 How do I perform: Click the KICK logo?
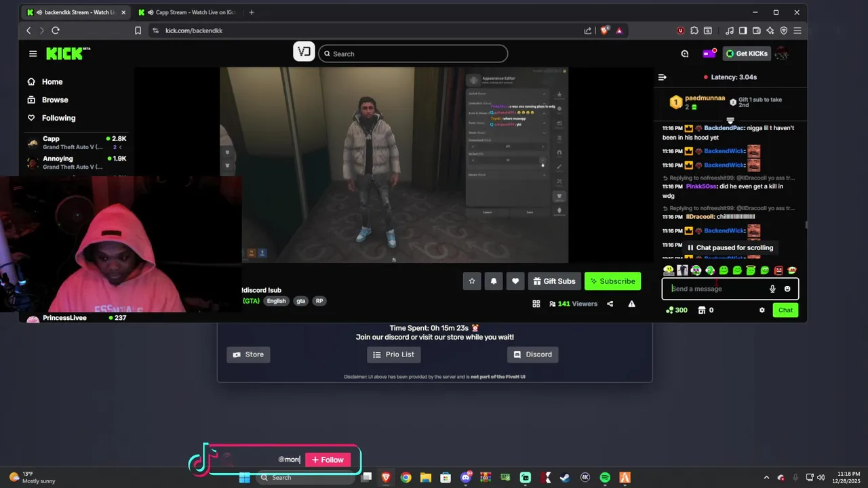point(67,54)
